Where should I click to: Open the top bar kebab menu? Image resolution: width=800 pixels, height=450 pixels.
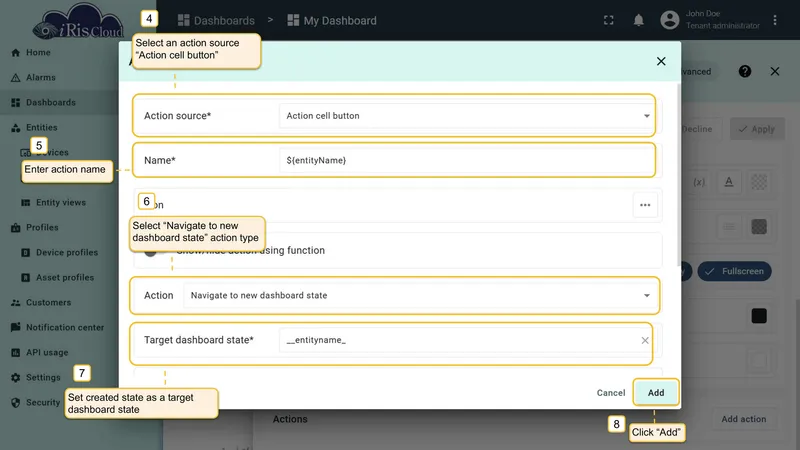[775, 20]
